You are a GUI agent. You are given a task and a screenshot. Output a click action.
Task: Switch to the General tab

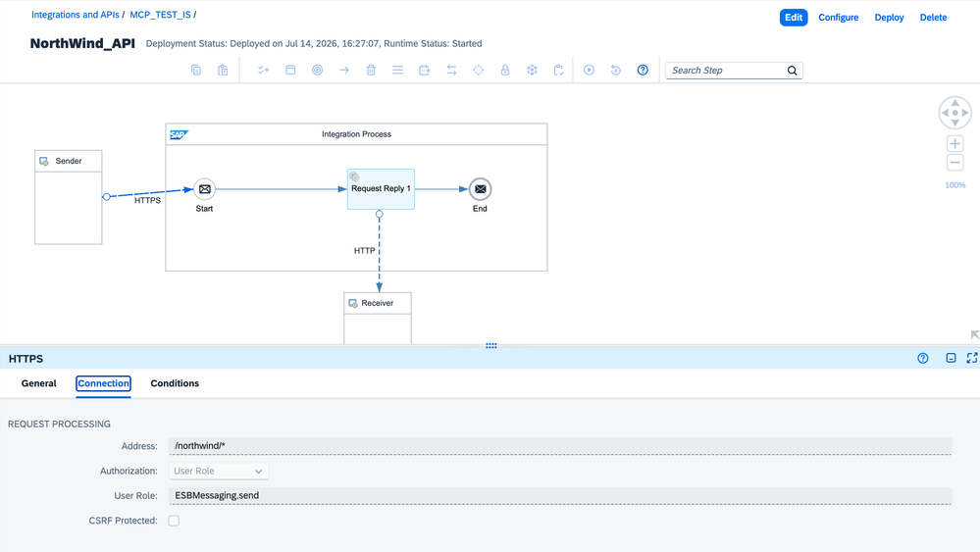coord(39,383)
